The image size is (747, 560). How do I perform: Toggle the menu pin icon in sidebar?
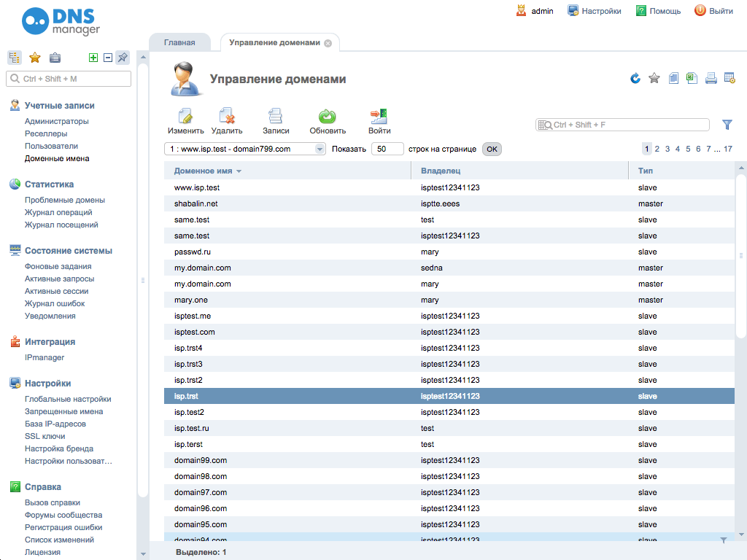tap(123, 58)
